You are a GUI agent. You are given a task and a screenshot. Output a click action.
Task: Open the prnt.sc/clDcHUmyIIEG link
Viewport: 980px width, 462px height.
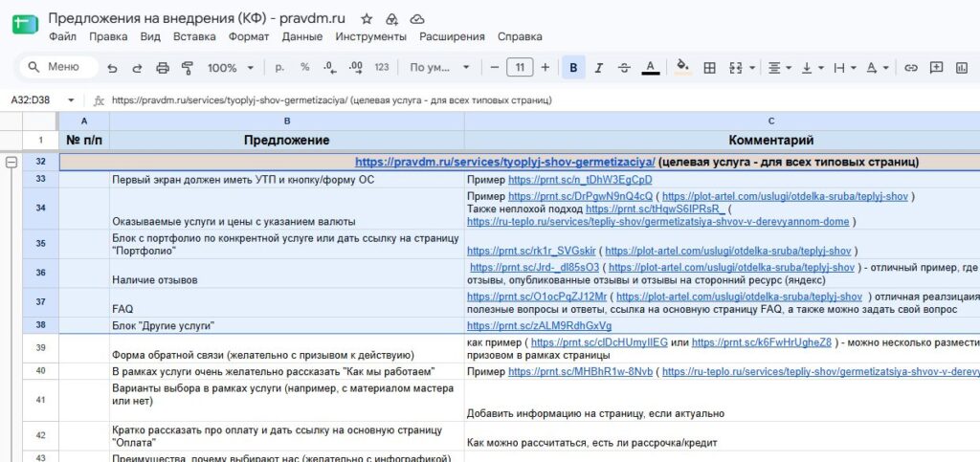[x=599, y=342]
